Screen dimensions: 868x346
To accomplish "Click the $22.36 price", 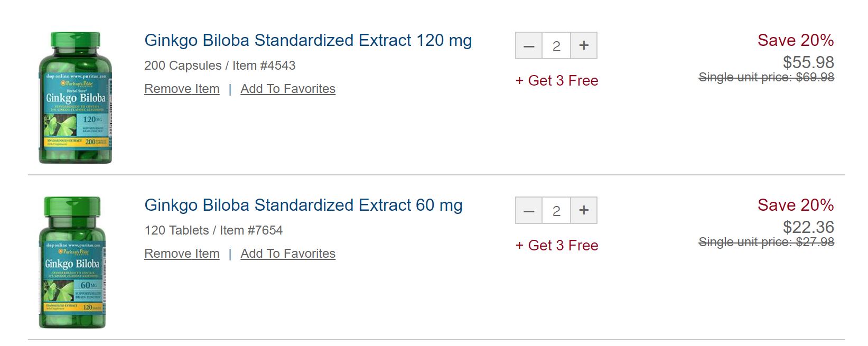I will click(808, 227).
